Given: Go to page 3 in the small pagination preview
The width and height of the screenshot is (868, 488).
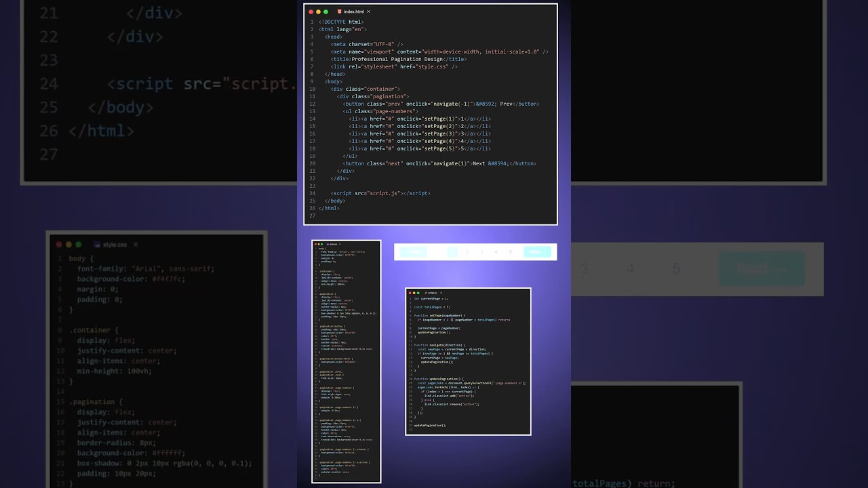Looking at the screenshot, I should (481, 251).
